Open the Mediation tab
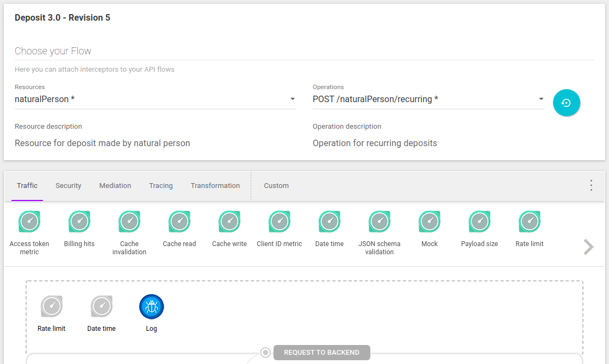Image resolution: width=609 pixels, height=364 pixels. click(115, 186)
